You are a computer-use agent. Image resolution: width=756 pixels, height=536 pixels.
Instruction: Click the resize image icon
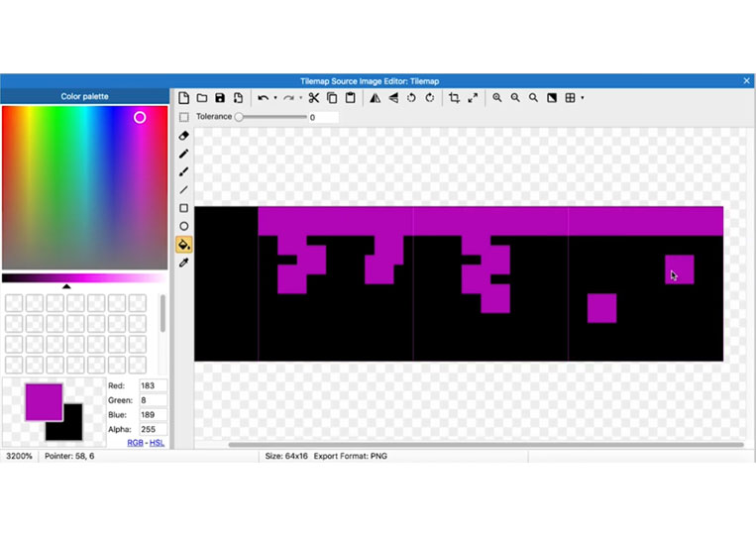(473, 98)
